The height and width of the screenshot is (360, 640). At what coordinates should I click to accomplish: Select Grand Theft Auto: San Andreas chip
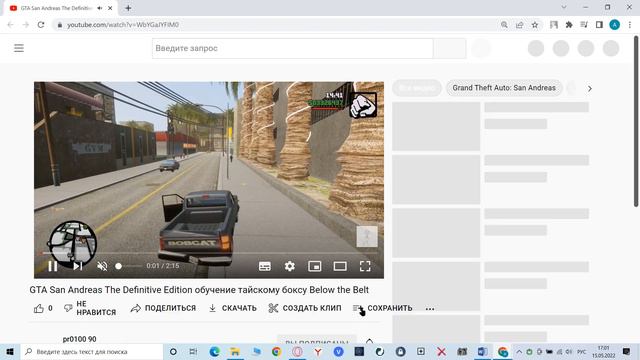coord(504,88)
